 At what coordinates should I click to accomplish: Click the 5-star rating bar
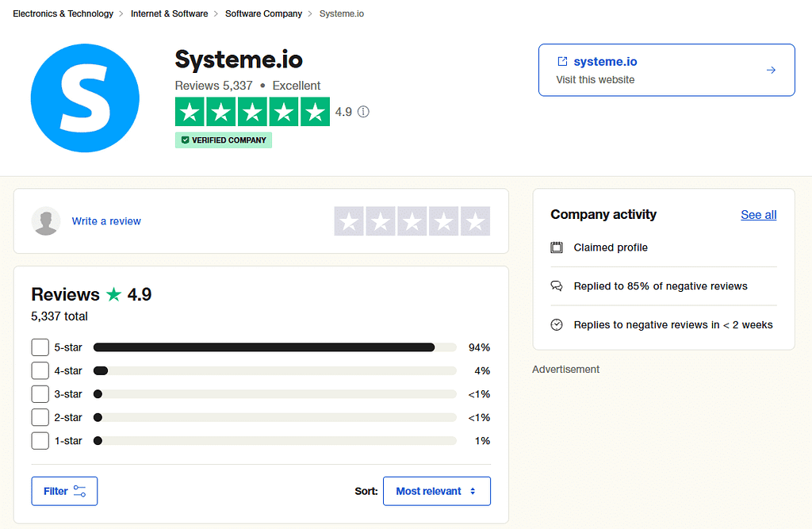[x=275, y=347]
